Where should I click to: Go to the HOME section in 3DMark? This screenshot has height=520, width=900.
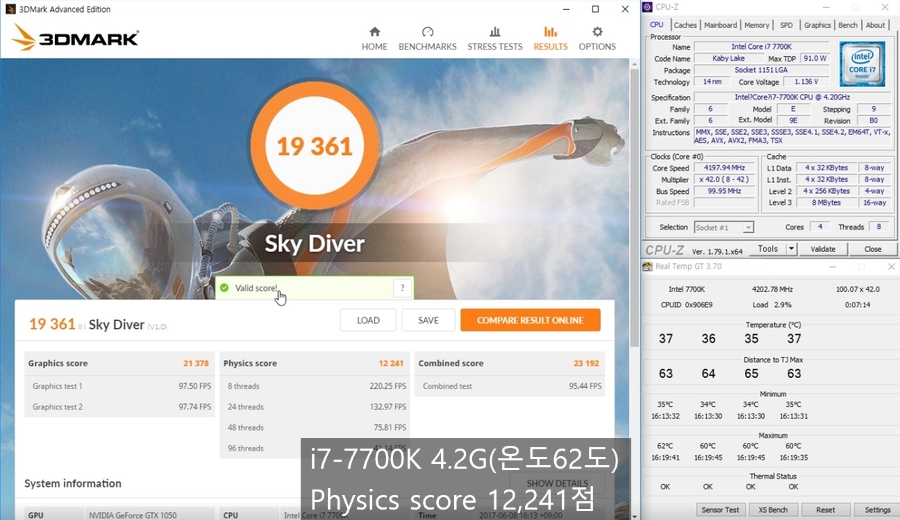(374, 39)
